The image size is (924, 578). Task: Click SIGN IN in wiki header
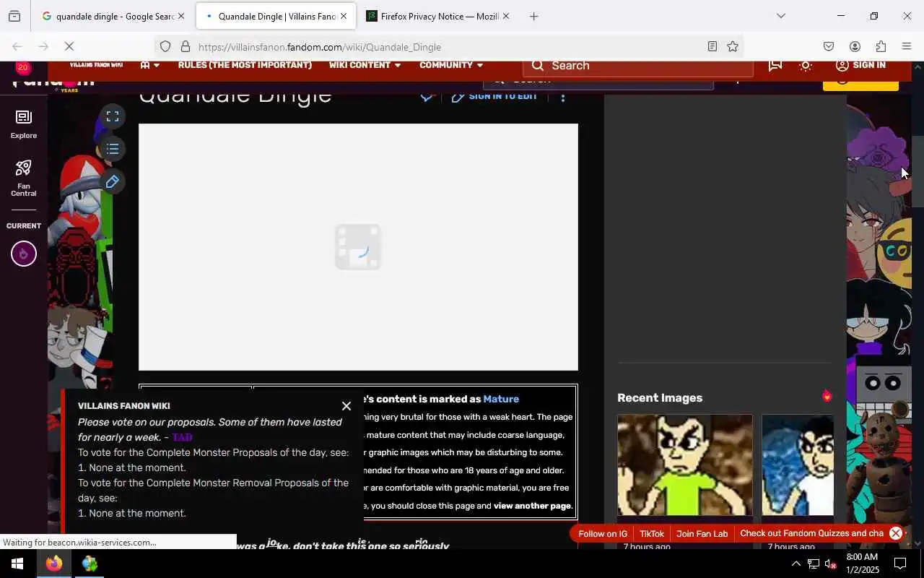click(x=860, y=65)
